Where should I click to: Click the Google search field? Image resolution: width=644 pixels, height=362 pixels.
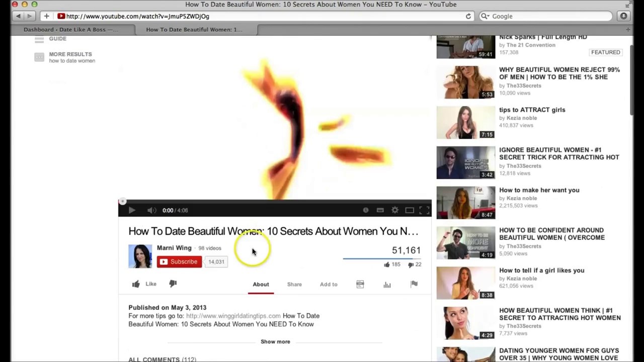click(x=545, y=16)
